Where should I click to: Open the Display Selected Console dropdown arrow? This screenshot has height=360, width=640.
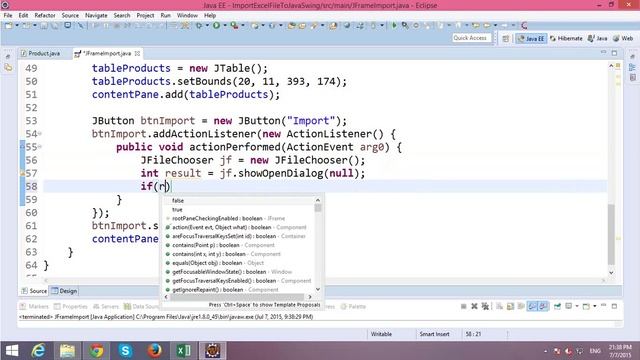(x=577, y=306)
